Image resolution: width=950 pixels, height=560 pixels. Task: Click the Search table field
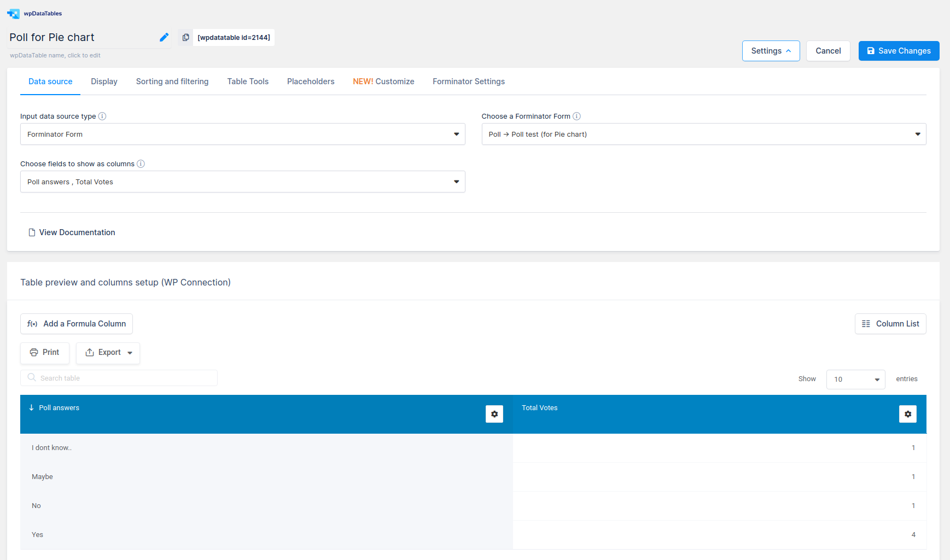[x=119, y=378]
